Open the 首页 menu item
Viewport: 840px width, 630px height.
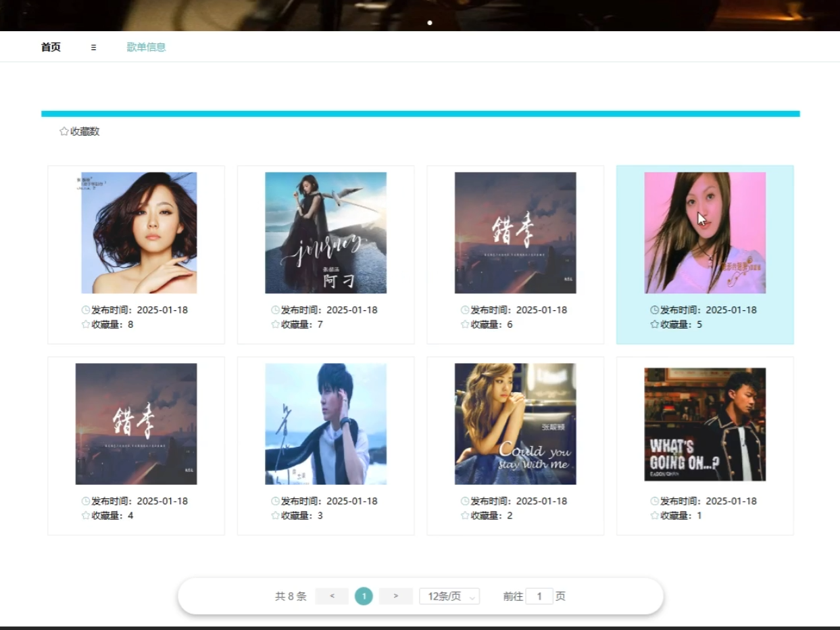(51, 47)
